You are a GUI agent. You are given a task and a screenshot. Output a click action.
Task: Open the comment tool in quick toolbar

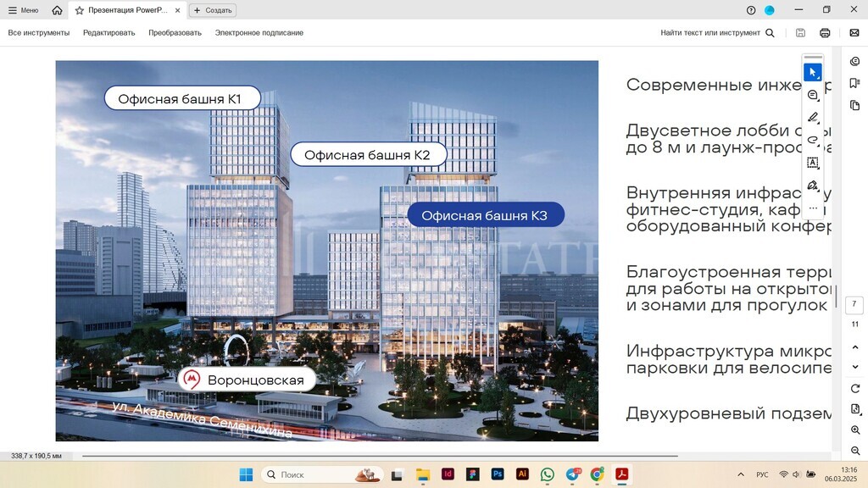click(x=812, y=96)
